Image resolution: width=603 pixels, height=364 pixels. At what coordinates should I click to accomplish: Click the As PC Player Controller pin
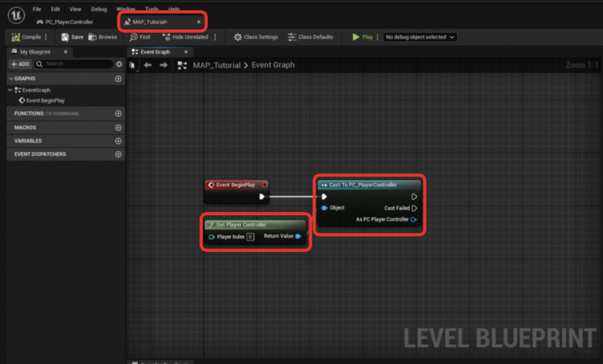click(x=414, y=220)
